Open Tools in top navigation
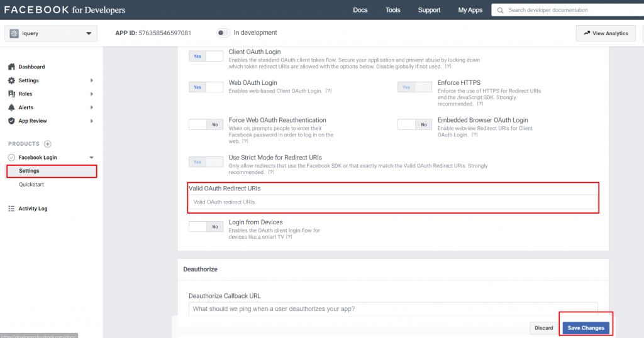 pos(392,10)
